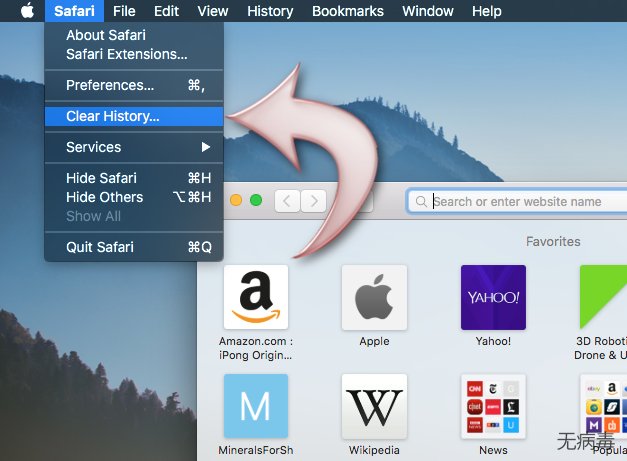Open the MineralsForSh favorite tile
Screen dimensions: 627x461
point(256,406)
